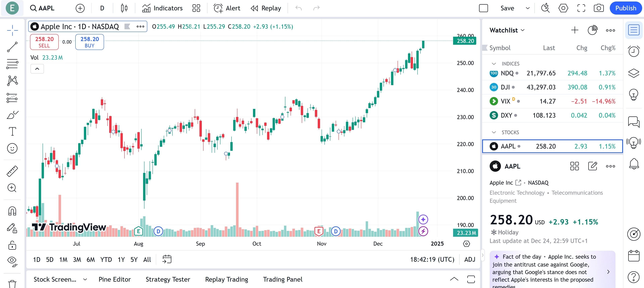Collapse the indicator legend chevron
Screen dimensions: 644x288
[x=37, y=69]
